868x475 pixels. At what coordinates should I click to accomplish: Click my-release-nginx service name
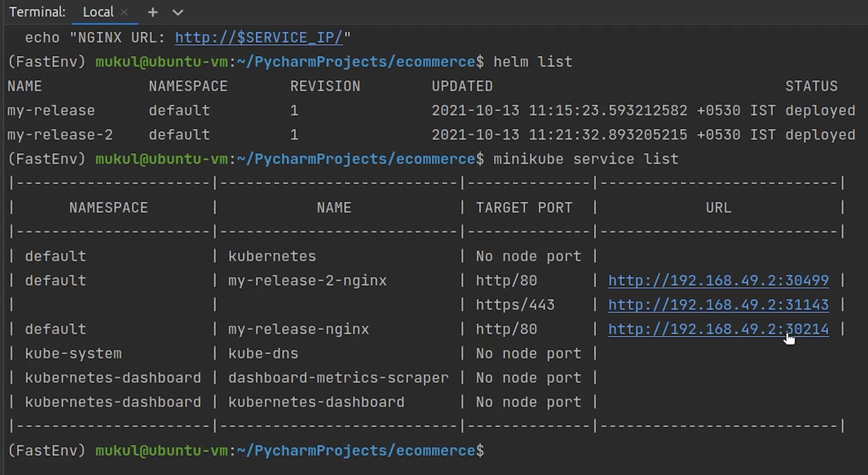tap(298, 330)
